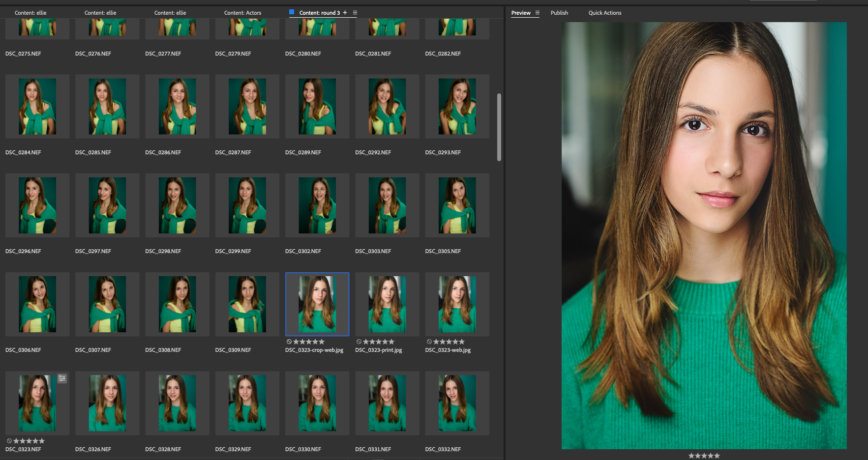Open the Content panel hamburger menu
This screenshot has height=460, width=868.
pos(355,12)
